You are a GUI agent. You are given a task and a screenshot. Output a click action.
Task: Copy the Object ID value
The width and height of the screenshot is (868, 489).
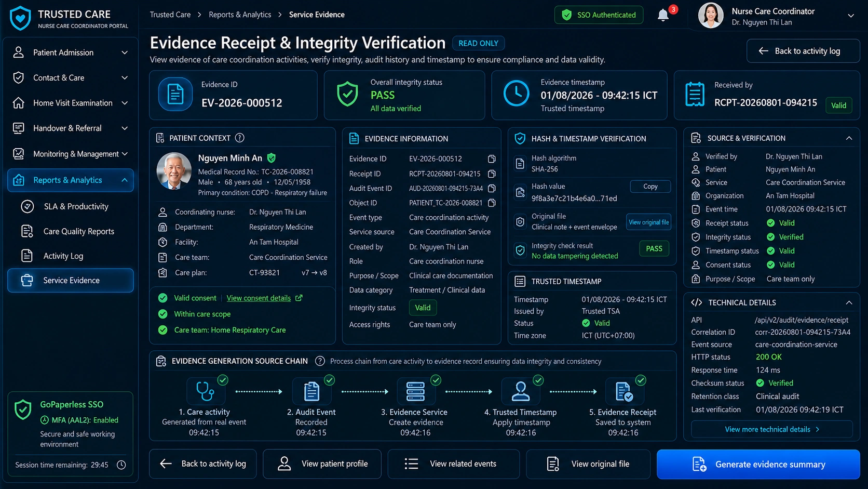coord(492,203)
